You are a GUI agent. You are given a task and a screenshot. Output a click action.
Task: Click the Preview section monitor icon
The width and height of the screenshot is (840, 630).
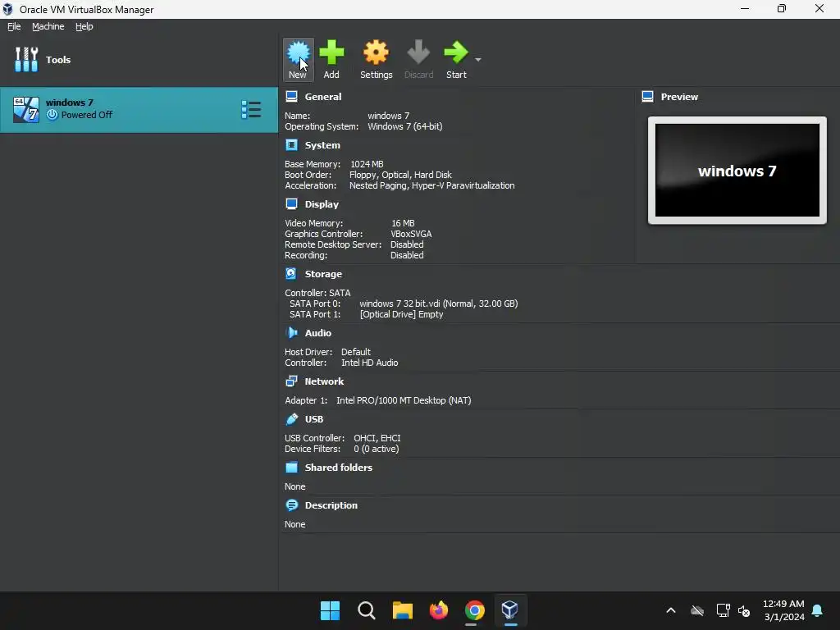point(648,97)
